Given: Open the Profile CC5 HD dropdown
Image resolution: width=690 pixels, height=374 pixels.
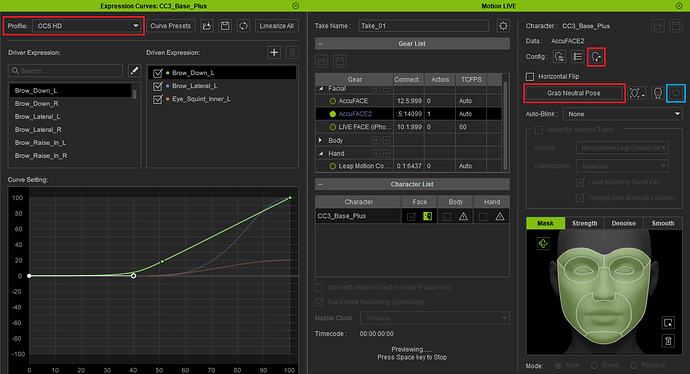Looking at the screenshot, I should 87,26.
